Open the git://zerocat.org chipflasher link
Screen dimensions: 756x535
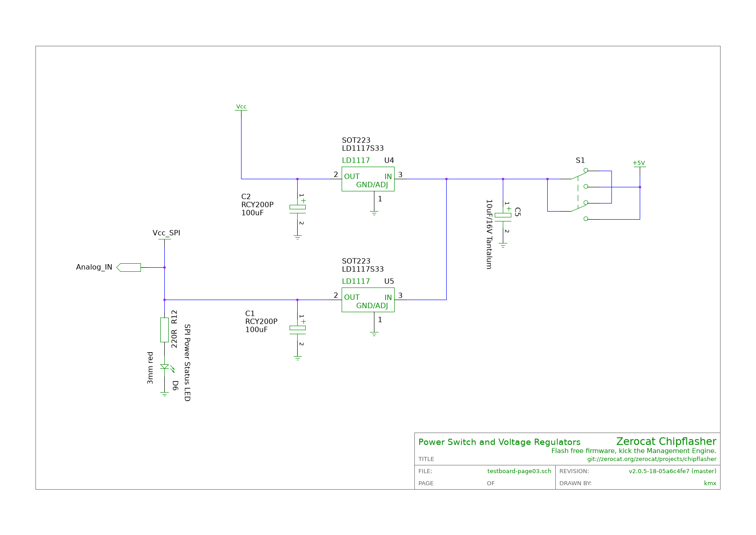click(x=652, y=459)
